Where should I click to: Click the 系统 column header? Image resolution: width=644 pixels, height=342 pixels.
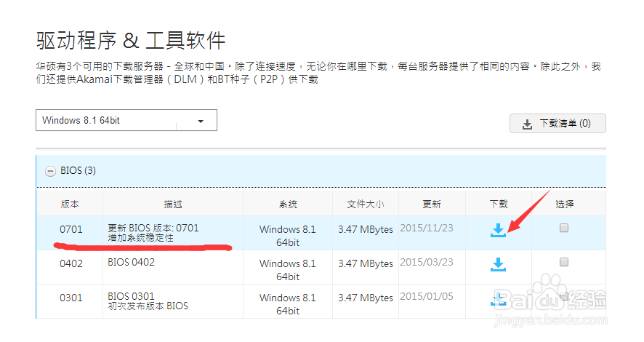point(288,204)
